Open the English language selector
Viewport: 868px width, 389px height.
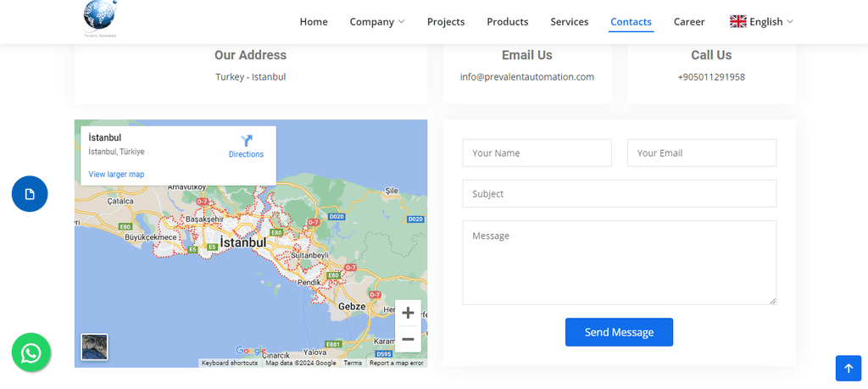761,22
